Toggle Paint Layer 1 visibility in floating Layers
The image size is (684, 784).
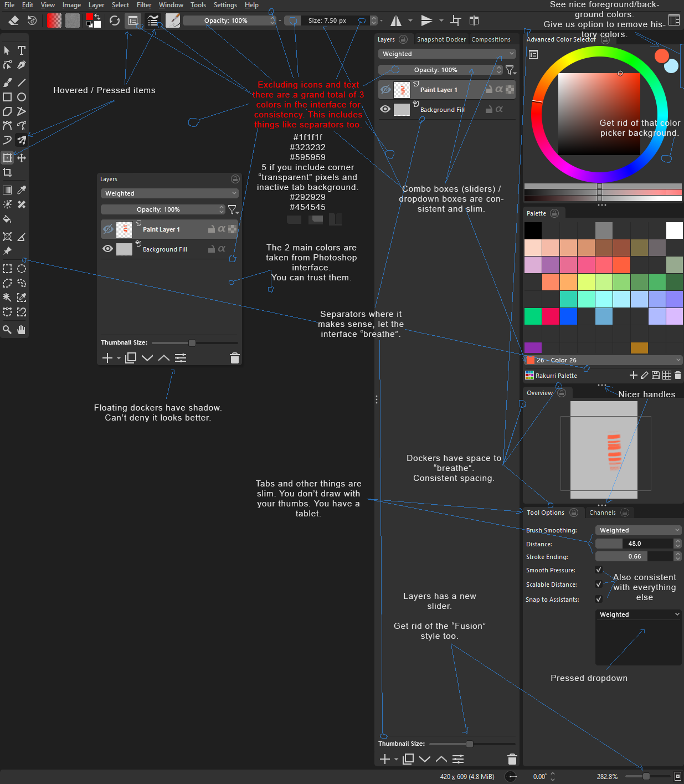[109, 229]
